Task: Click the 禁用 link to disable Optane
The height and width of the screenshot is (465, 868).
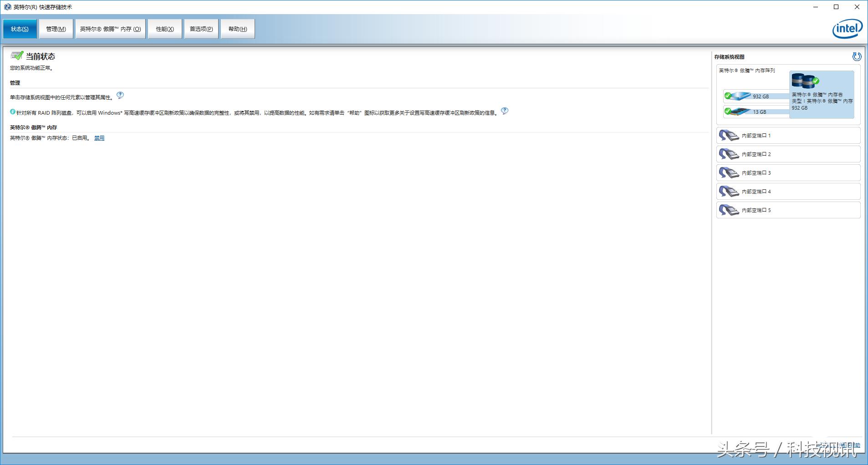Action: point(99,138)
